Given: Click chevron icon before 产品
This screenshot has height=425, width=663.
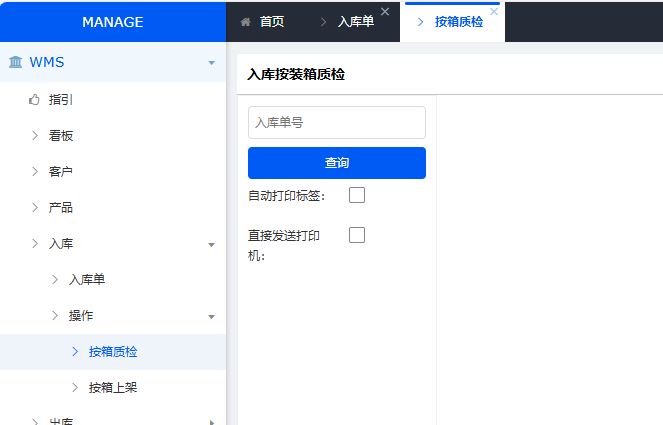Looking at the screenshot, I should (x=34, y=207).
